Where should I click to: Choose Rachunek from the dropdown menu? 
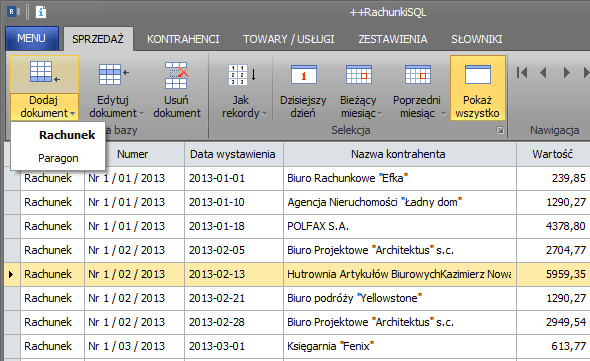tap(58, 135)
